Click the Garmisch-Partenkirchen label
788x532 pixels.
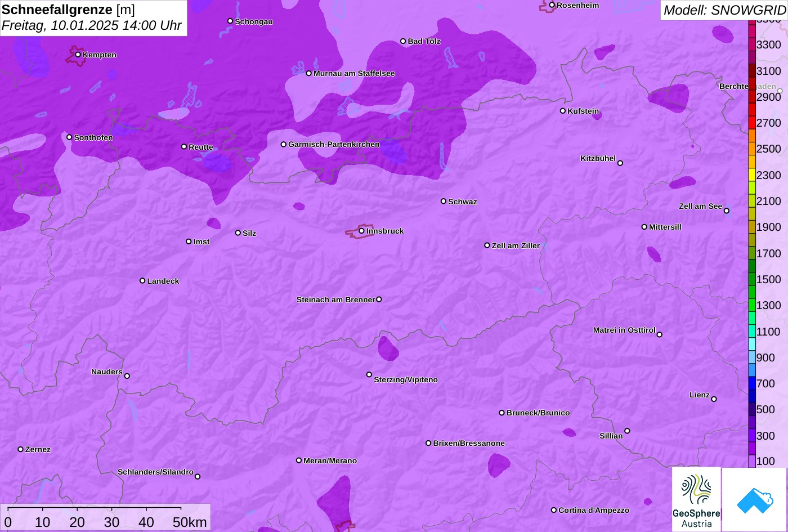click(334, 145)
